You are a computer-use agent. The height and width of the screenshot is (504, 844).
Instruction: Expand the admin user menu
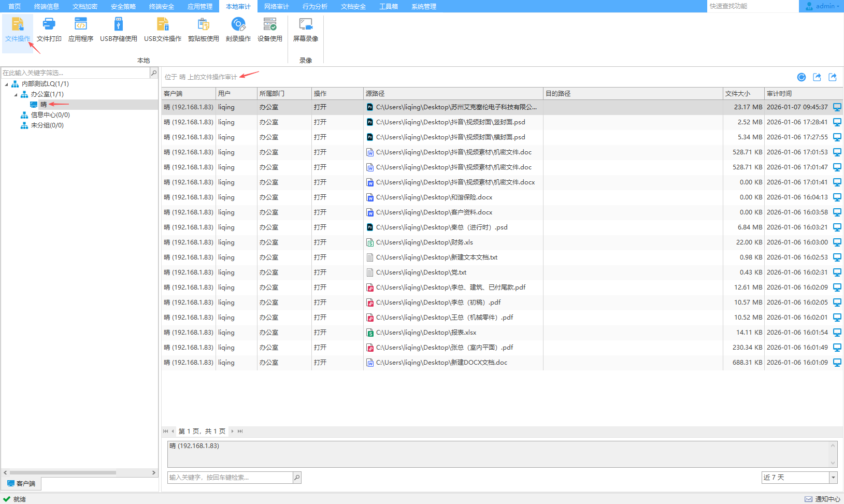[x=822, y=6]
